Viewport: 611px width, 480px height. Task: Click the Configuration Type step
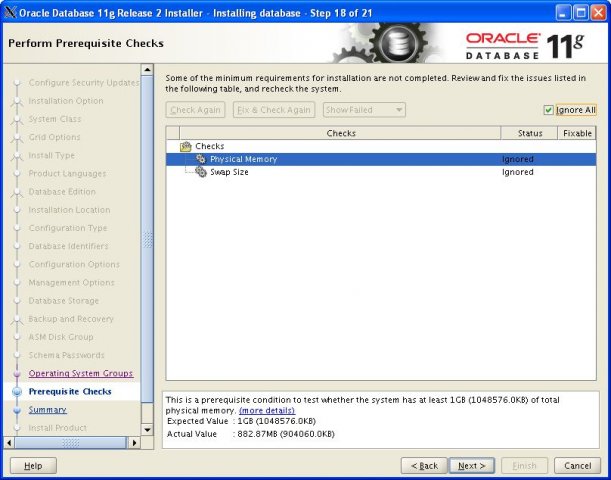coord(68,228)
